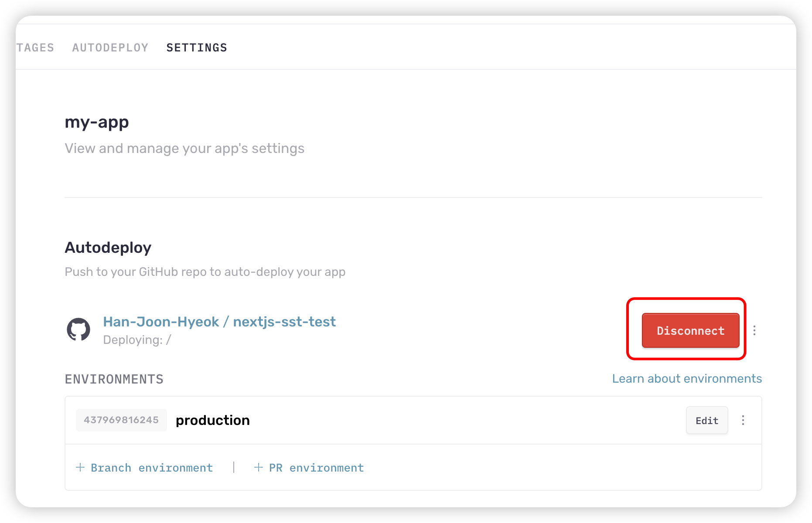
Task: Open the partially visible Stages tab
Action: tap(35, 48)
